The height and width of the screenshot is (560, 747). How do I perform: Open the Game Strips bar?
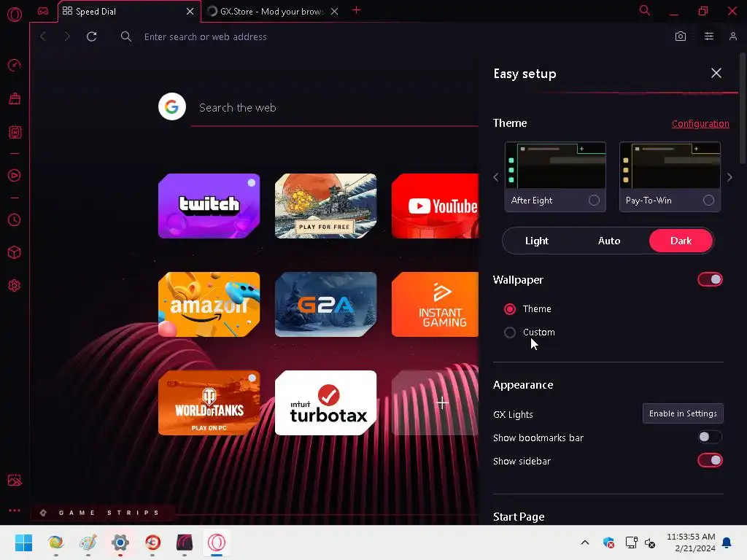point(103,513)
